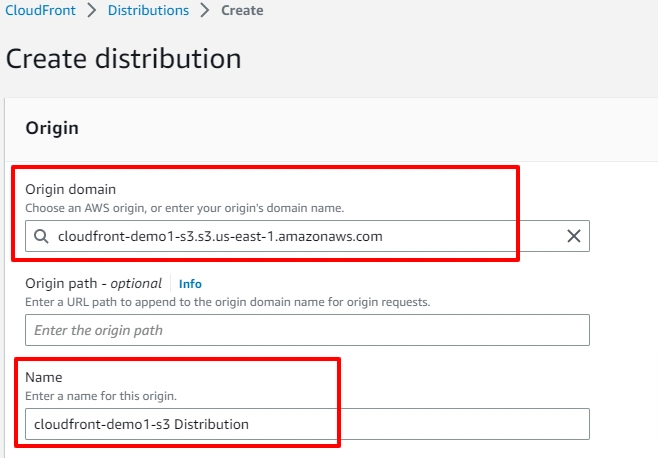Click the Origin path input field
The width and height of the screenshot is (658, 458).
coord(307,330)
